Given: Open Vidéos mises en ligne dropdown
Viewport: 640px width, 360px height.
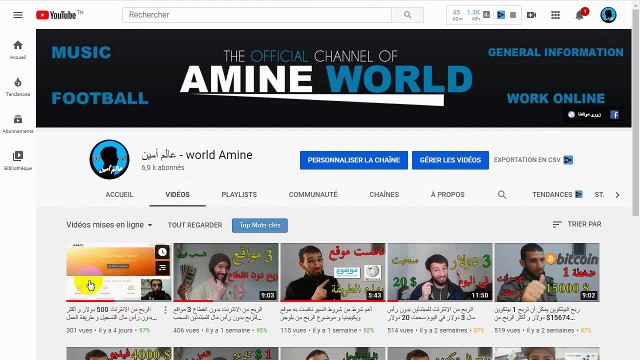Looking at the screenshot, I should coord(109,225).
